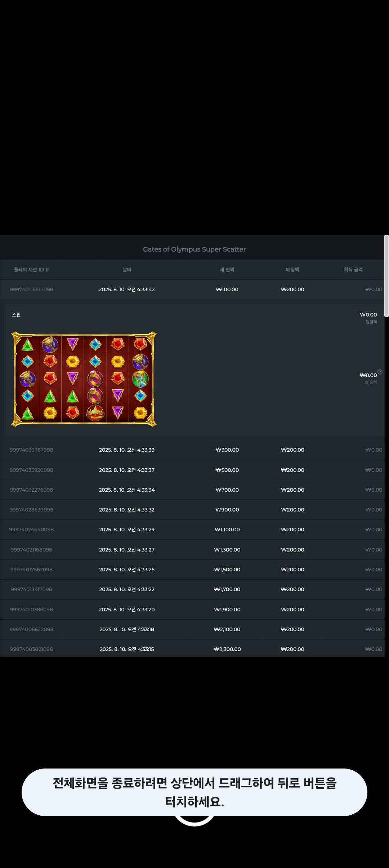Expand session 99974021168098 row

[x=192, y=550]
